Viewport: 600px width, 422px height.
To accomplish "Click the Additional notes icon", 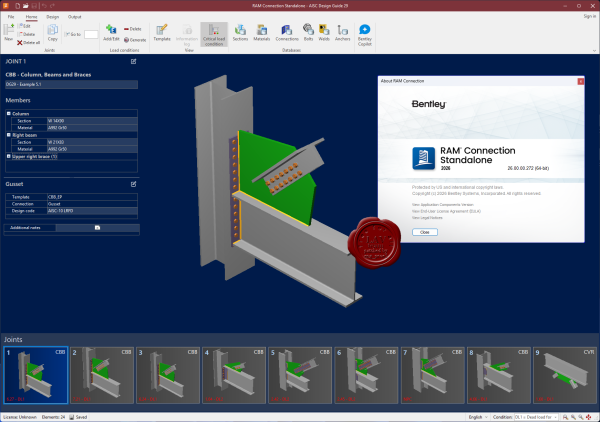I will click(x=97, y=228).
